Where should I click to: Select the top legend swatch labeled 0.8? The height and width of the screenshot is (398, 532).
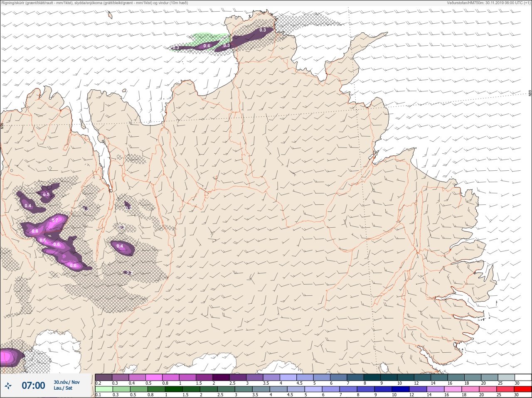pyautogui.click(x=170, y=377)
